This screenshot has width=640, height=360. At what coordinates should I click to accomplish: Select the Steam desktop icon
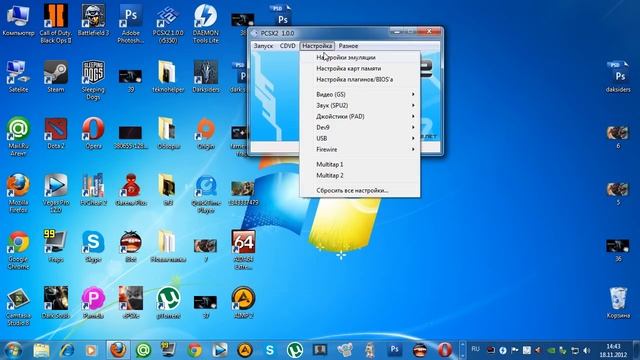[56, 77]
